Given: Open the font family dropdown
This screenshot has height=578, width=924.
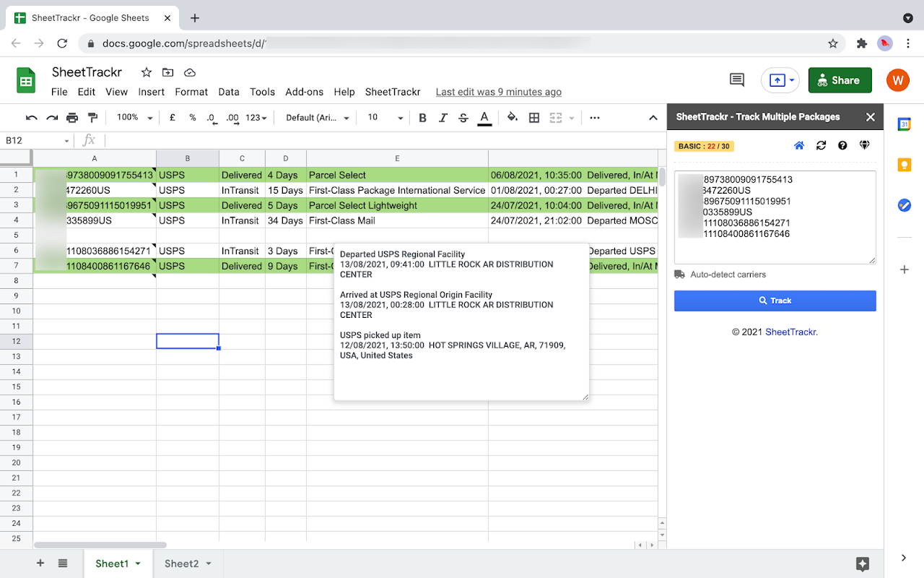Looking at the screenshot, I should tap(318, 118).
